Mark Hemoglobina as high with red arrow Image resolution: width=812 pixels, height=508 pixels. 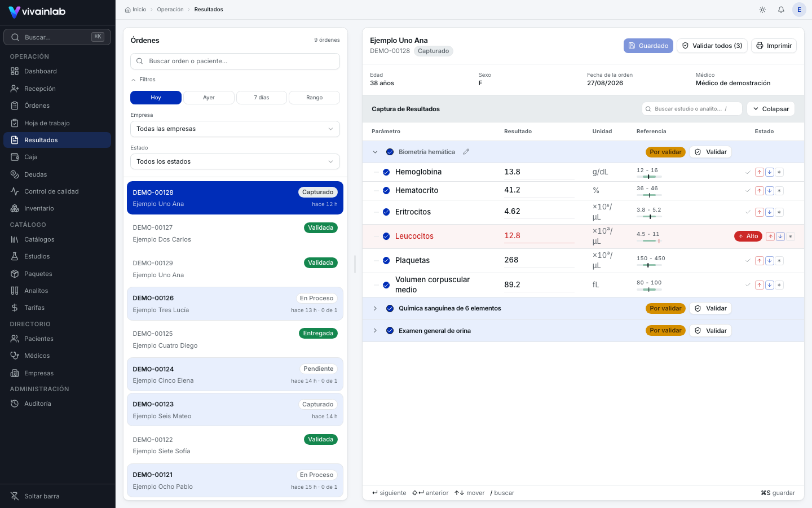(x=760, y=172)
